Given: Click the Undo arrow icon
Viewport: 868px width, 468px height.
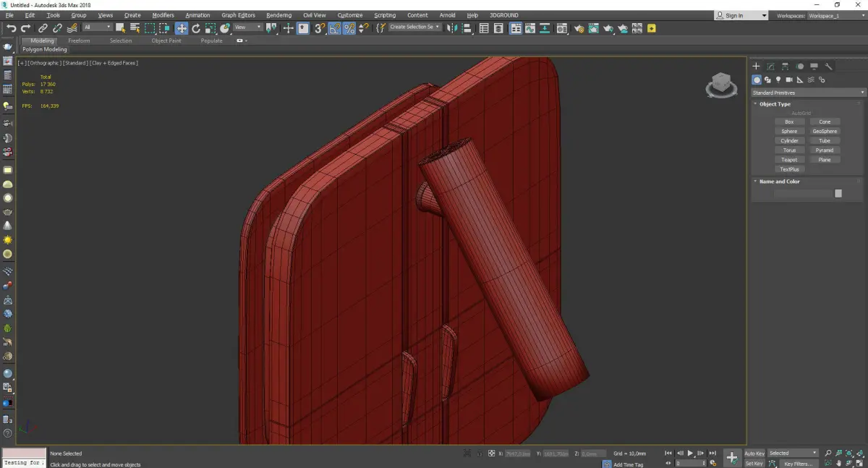Looking at the screenshot, I should (11, 28).
